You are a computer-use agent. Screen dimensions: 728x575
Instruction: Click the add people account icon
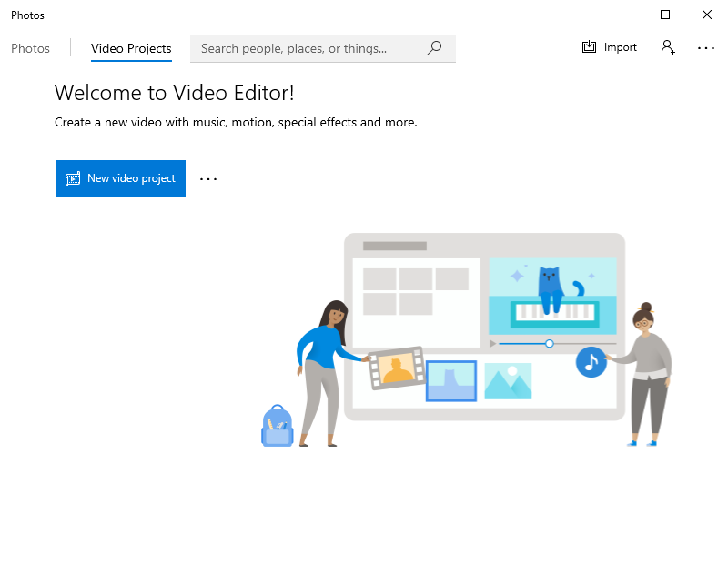(668, 47)
